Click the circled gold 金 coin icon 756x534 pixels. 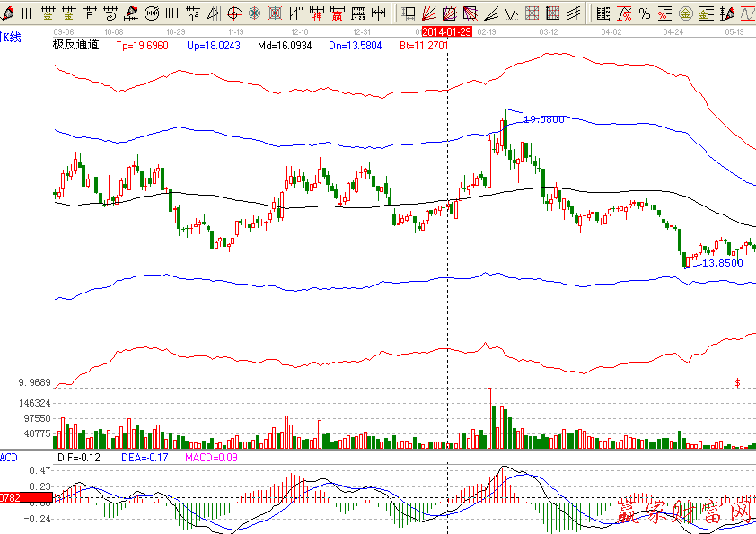[685, 13]
